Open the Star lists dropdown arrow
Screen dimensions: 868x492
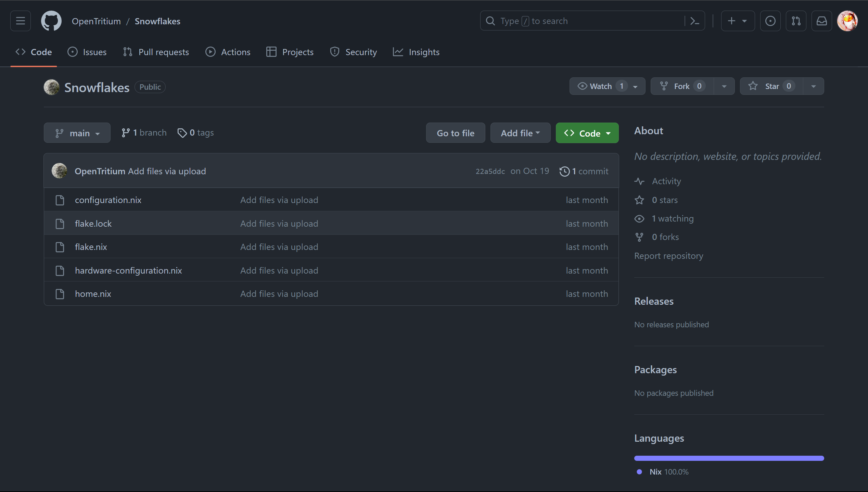[814, 86]
